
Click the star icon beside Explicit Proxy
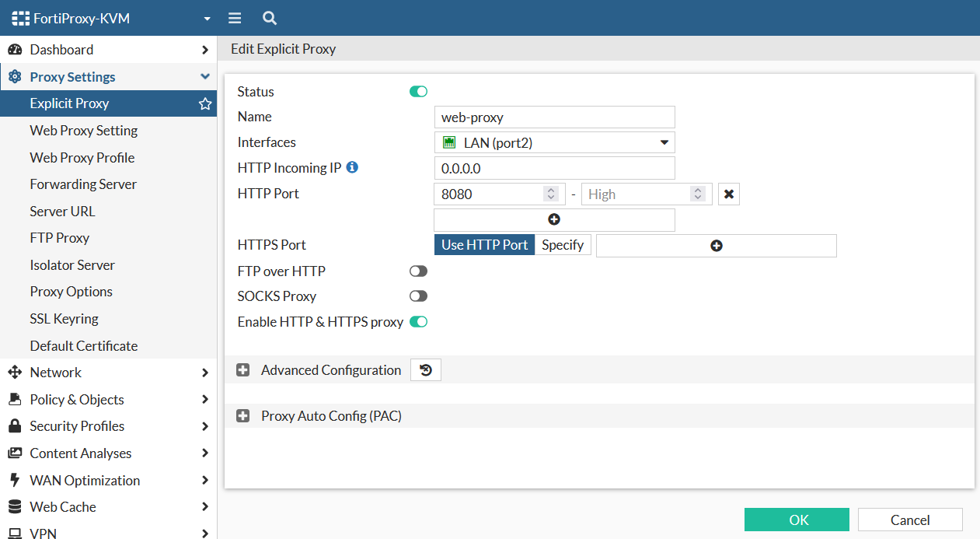[205, 103]
